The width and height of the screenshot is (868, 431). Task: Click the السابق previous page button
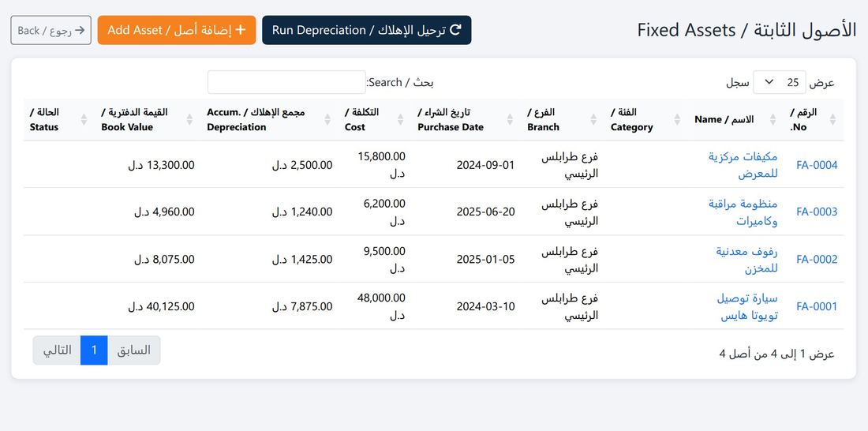click(134, 350)
